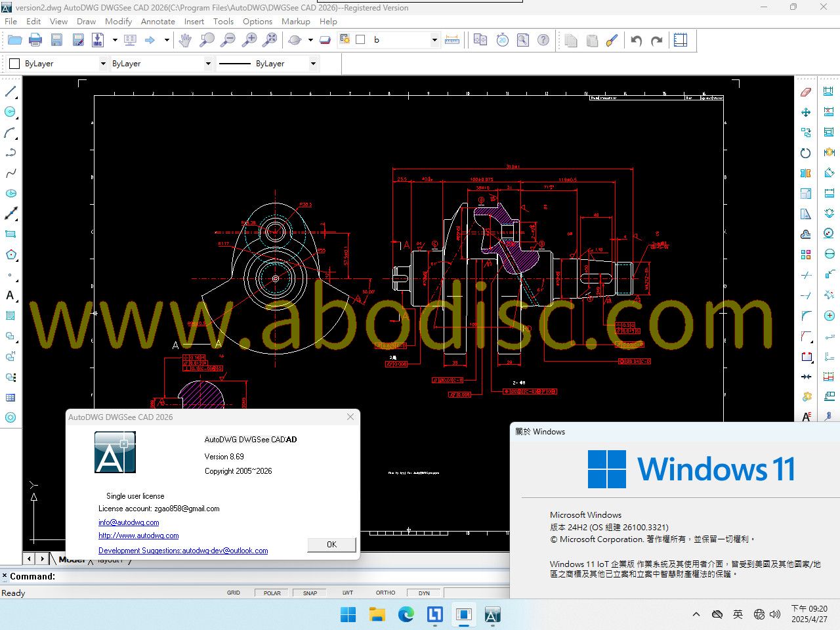Open the Markup menu
This screenshot has height=630, width=840.
pos(296,21)
